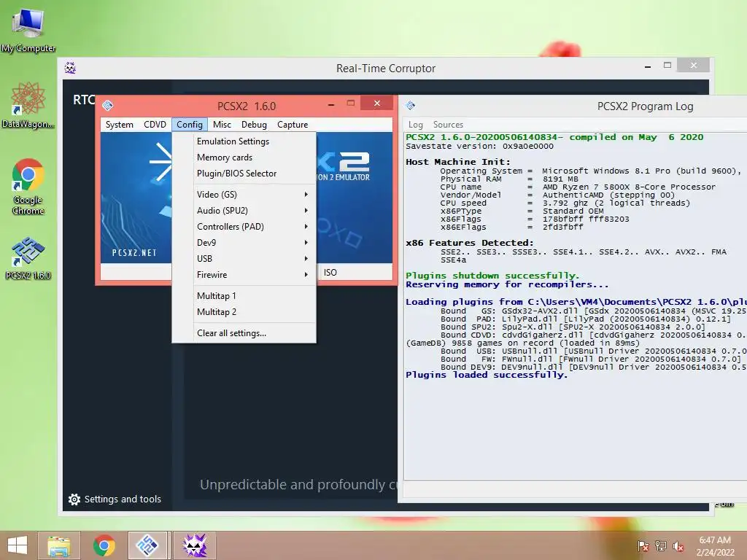Click the ISO status bar text
Image resolution: width=747 pixels, height=560 pixels.
point(330,273)
